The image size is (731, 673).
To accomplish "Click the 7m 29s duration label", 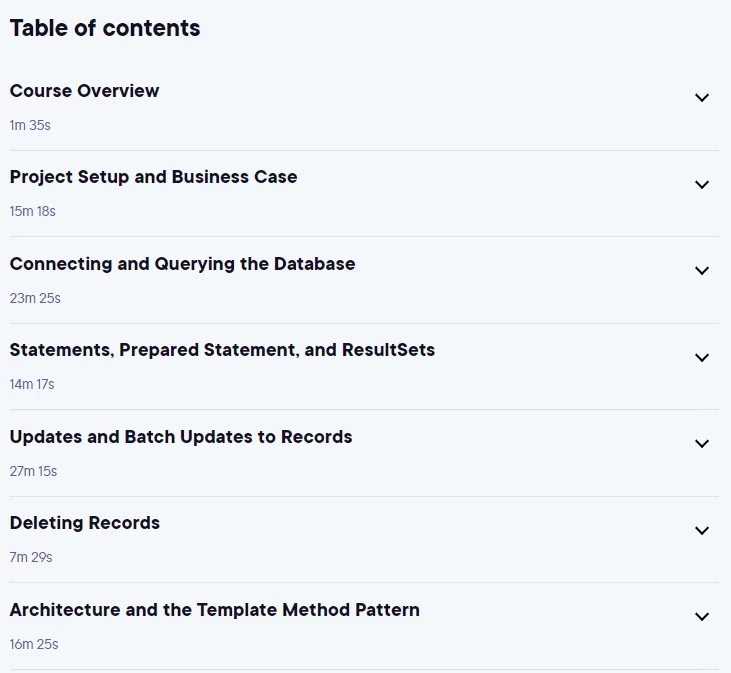I will click(x=31, y=557).
